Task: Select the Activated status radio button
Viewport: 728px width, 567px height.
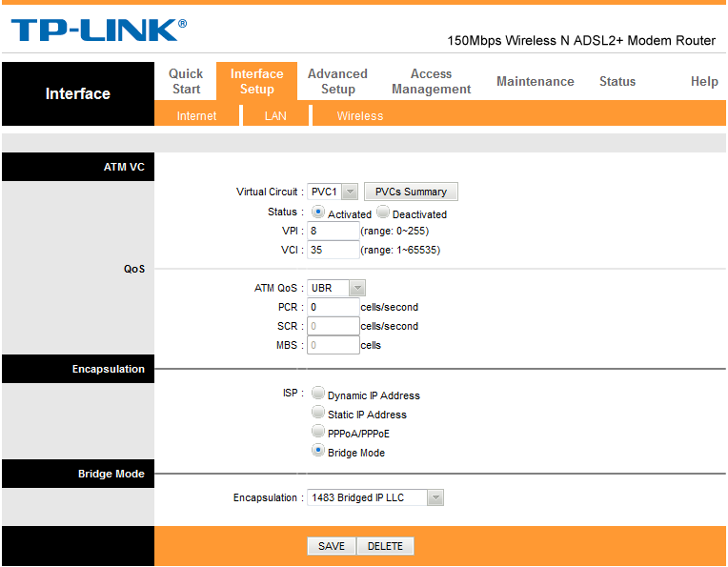Action: pyautogui.click(x=317, y=213)
